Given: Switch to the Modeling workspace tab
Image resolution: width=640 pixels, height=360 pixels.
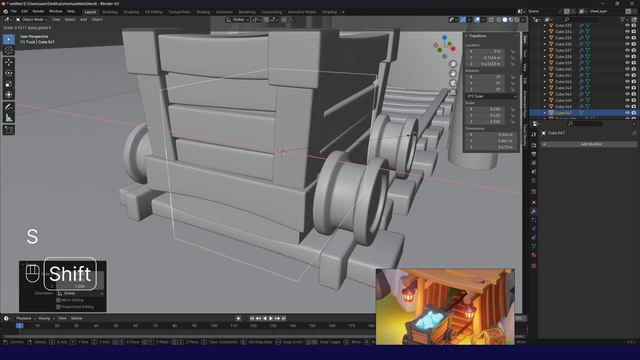Looking at the screenshot, I should click(x=110, y=12).
